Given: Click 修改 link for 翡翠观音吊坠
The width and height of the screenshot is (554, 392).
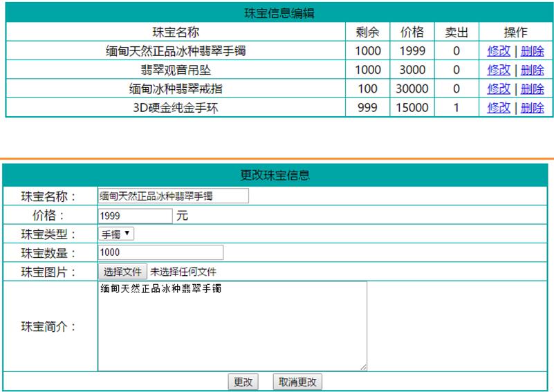Looking at the screenshot, I should click(499, 70).
